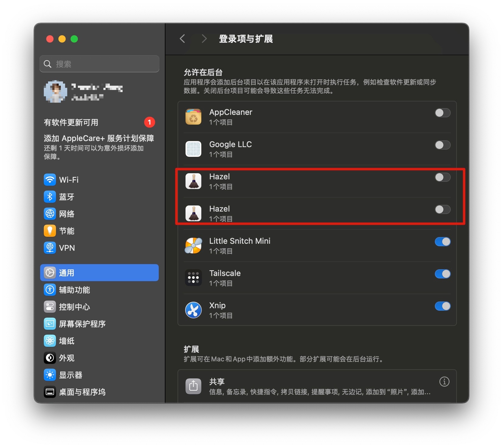Select the 控制中心 icon
This screenshot has width=503, height=448.
point(50,307)
